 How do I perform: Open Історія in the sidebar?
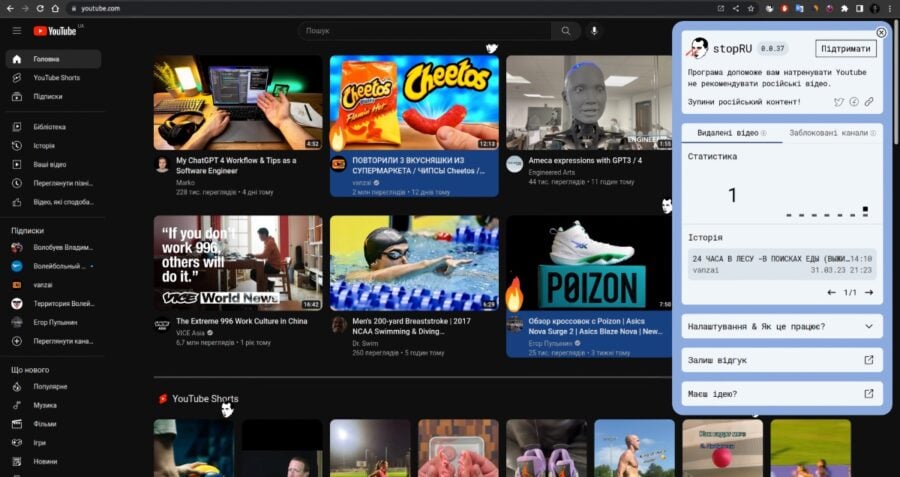(x=53, y=146)
